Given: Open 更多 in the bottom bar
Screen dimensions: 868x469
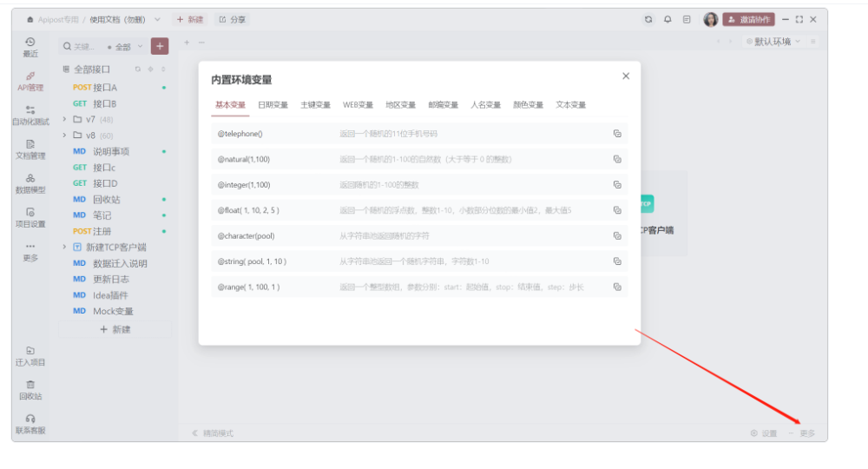Looking at the screenshot, I should tap(802, 433).
